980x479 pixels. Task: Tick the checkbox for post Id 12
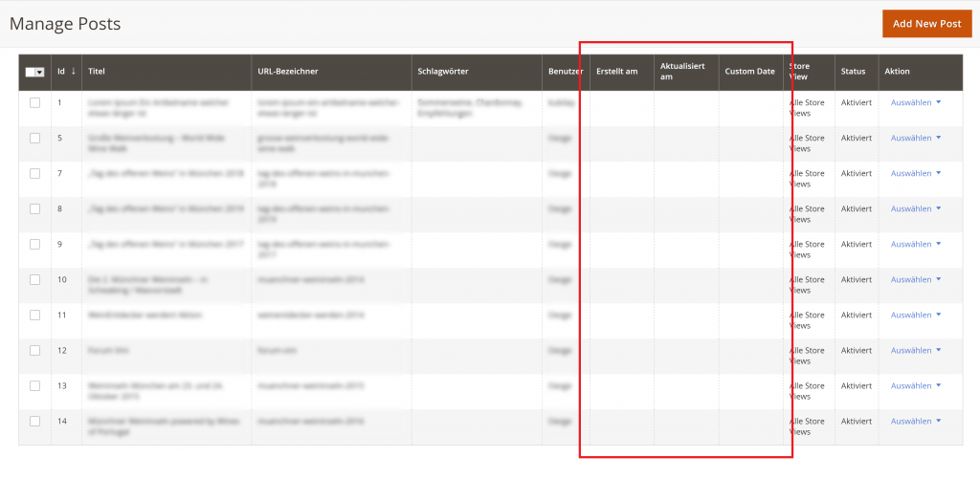(x=35, y=350)
